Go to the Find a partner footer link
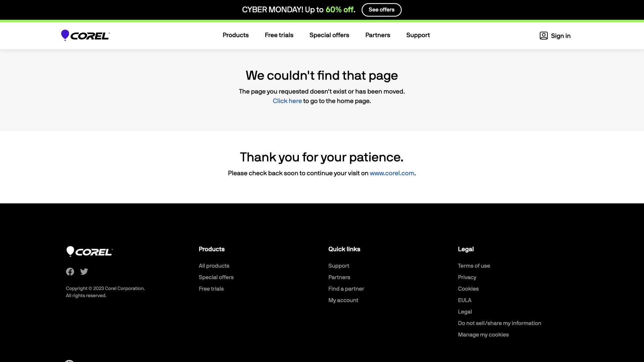This screenshot has height=362, width=644. [x=346, y=289]
